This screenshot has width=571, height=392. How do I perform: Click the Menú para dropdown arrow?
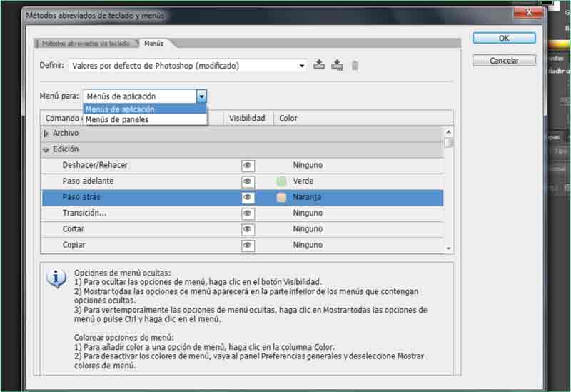coord(201,96)
